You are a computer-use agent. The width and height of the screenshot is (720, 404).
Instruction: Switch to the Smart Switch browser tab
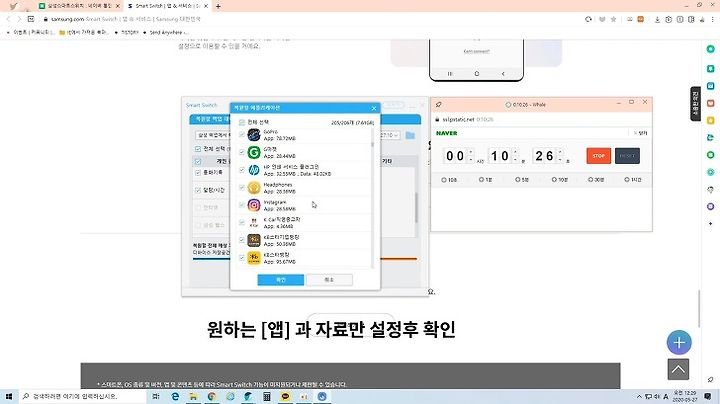tap(166, 6)
